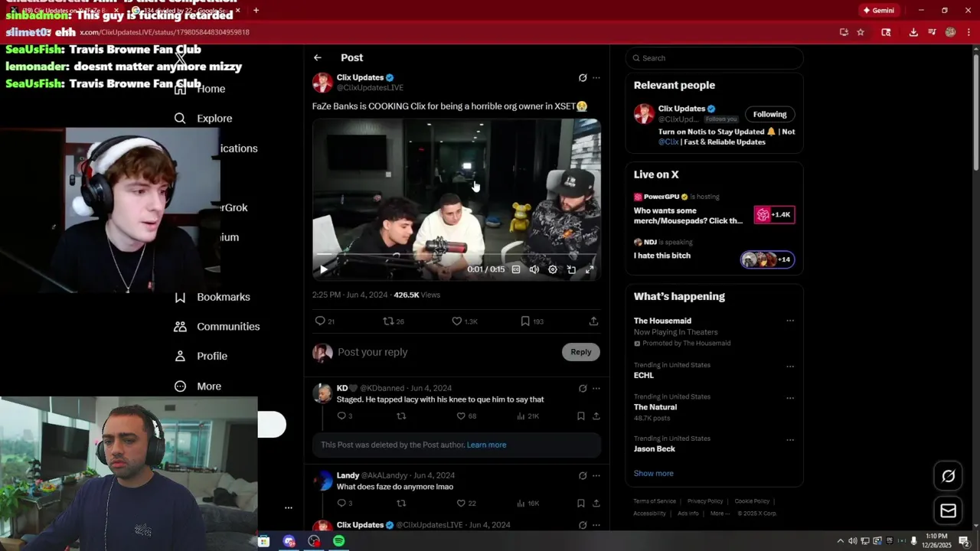Open More menu in X sidebar
The width and height of the screenshot is (980, 551).
pos(198,386)
